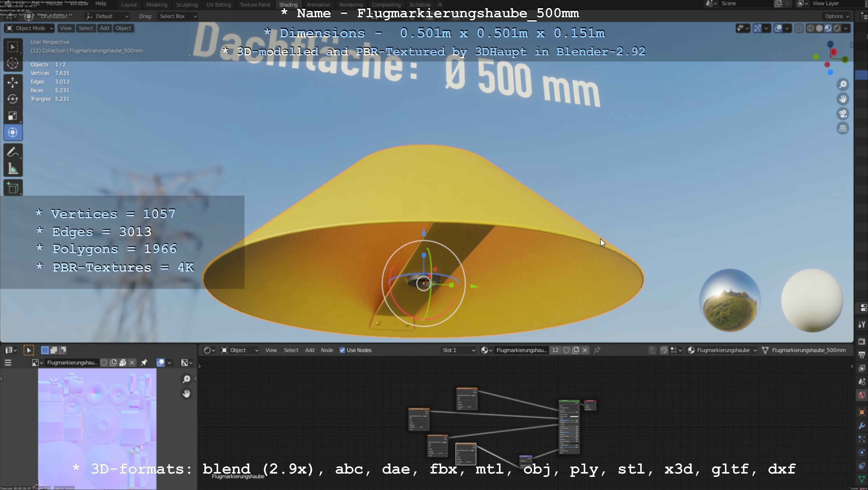The height and width of the screenshot is (490, 868).
Task: Switch to the Texture Paint workspace tab
Action: coord(255,5)
